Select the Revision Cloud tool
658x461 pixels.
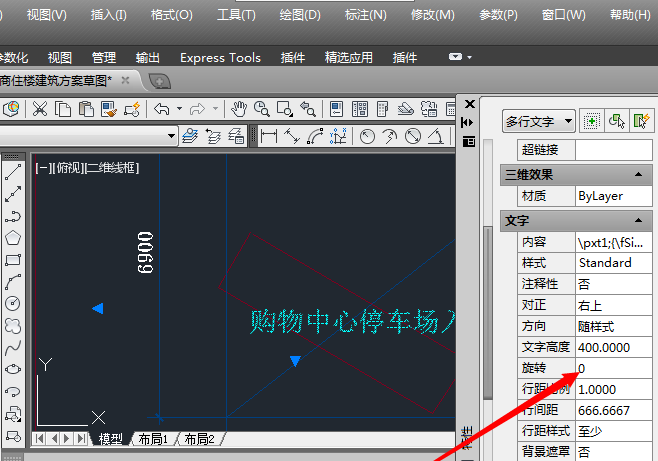tap(13, 326)
